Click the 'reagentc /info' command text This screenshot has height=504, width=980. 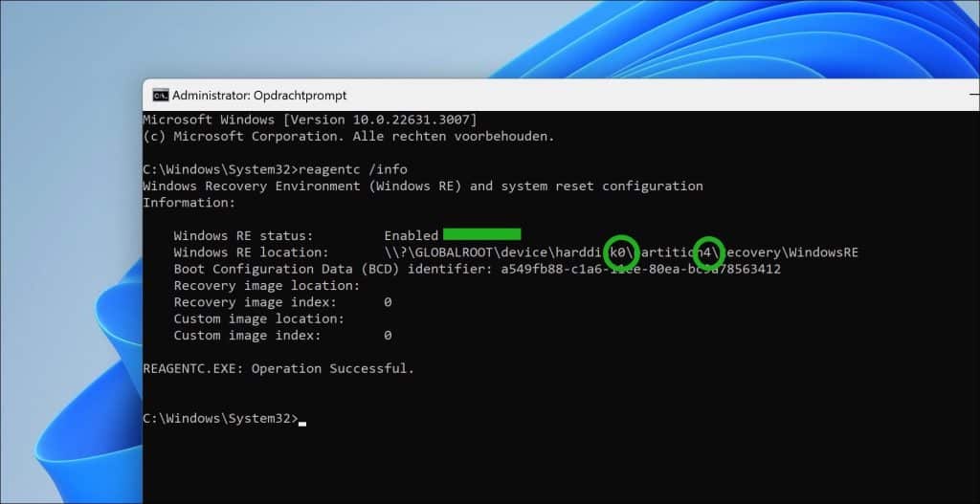tap(353, 169)
